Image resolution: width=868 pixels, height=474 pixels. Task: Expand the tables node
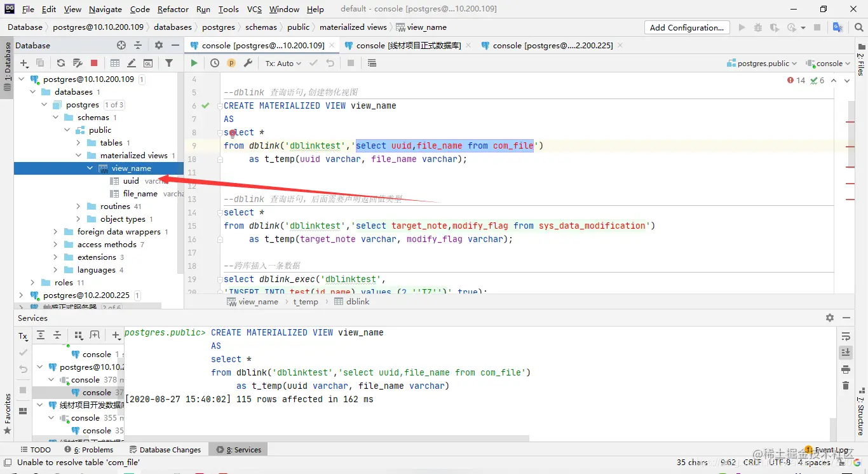(x=79, y=143)
